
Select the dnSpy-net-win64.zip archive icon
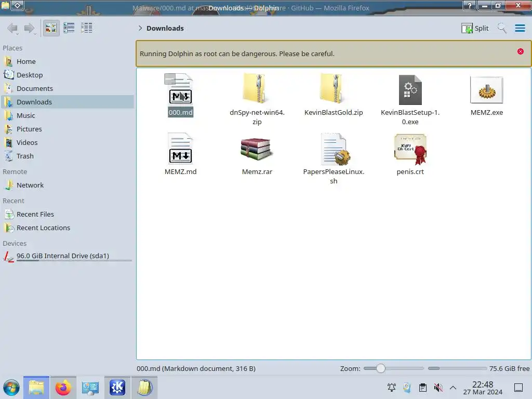pos(257,89)
